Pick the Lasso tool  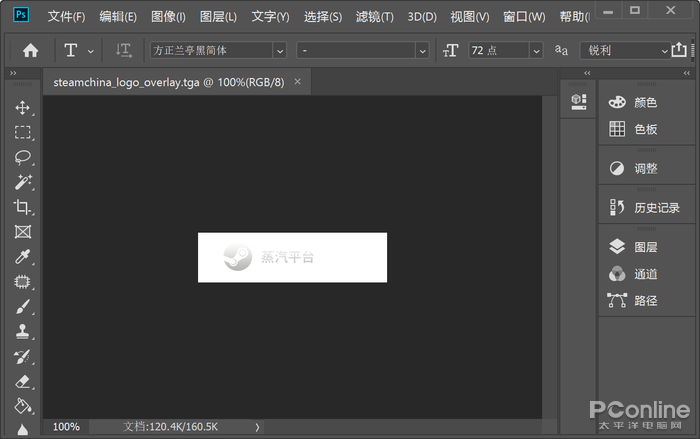click(x=22, y=157)
